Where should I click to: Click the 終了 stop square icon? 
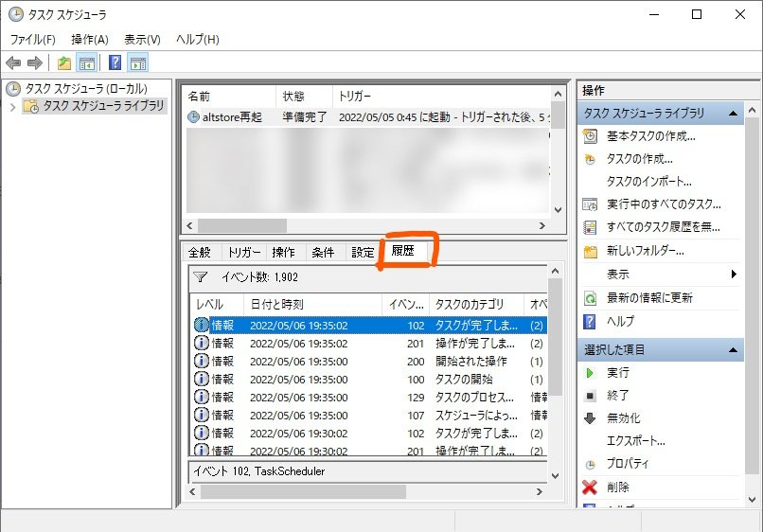click(x=590, y=396)
